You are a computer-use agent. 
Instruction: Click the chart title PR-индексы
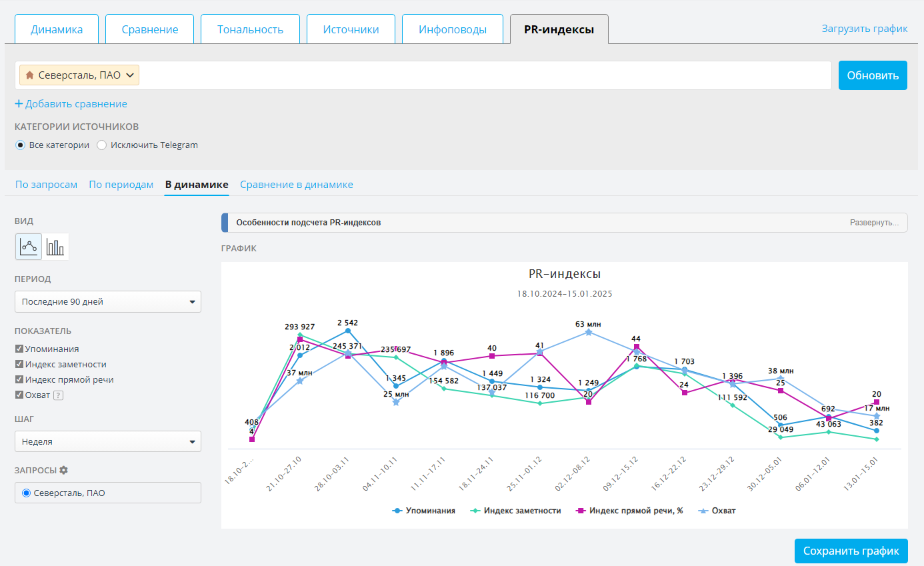click(x=565, y=274)
